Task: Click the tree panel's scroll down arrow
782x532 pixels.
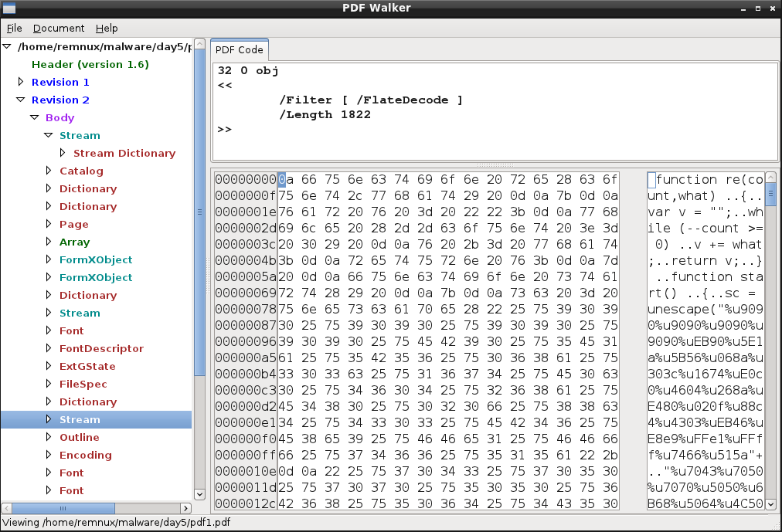Action: point(199,494)
